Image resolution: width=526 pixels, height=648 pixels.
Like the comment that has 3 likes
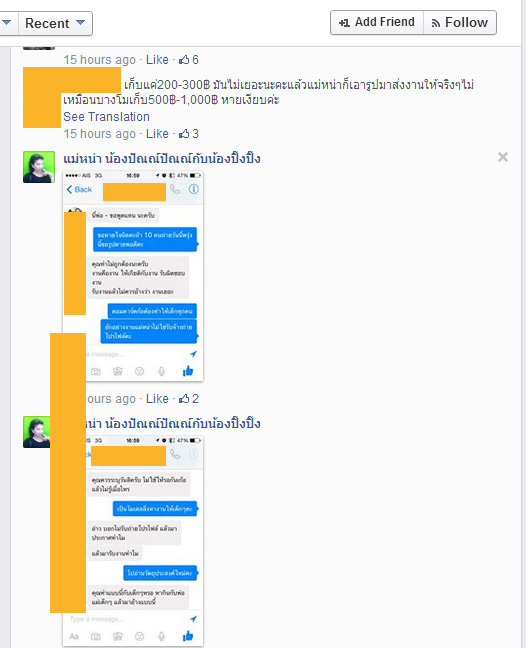[x=157, y=134]
